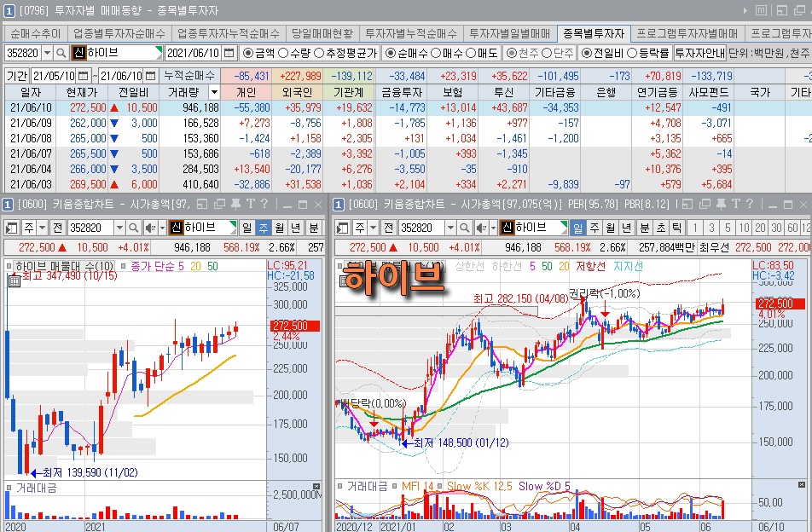The height and width of the screenshot is (532, 812).
Task: Open help in the left chart window
Action: pyautogui.click(x=264, y=205)
